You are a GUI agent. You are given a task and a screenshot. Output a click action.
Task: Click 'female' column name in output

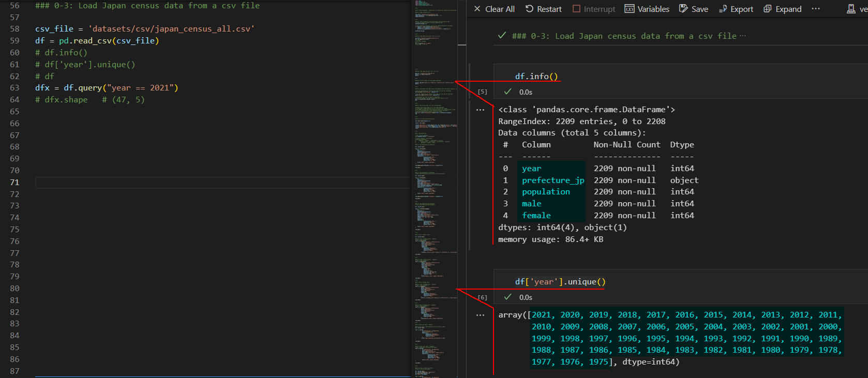pos(536,215)
